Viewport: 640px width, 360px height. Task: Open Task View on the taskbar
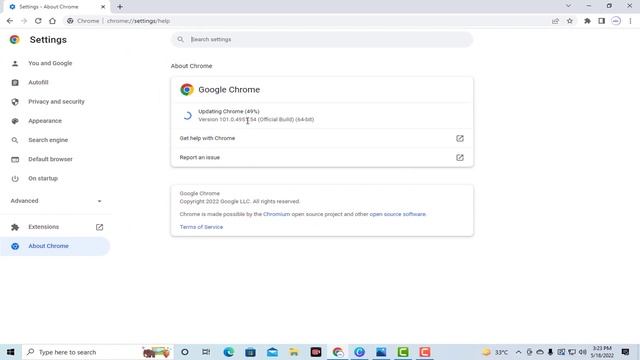coord(206,352)
